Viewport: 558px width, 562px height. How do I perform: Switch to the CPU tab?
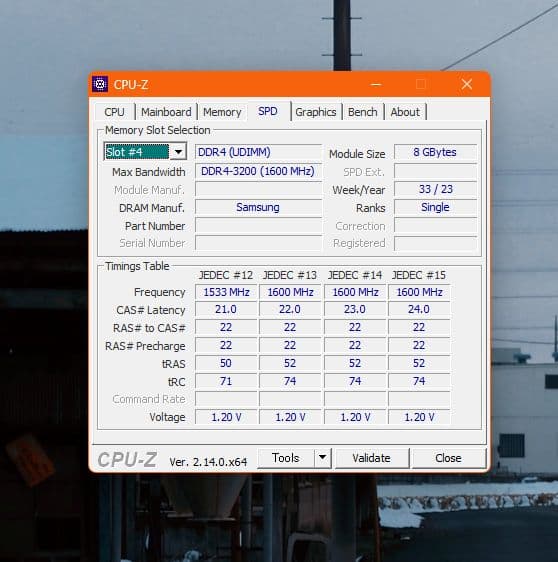[114, 112]
